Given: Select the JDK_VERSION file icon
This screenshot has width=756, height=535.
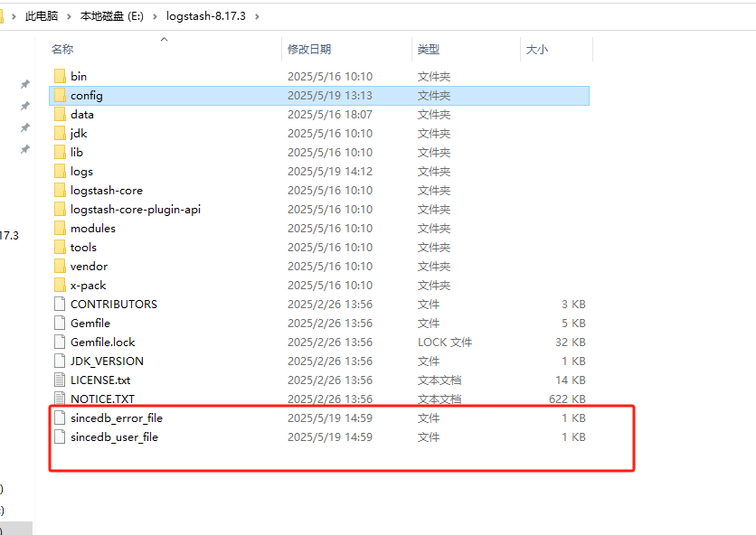Looking at the screenshot, I should (60, 361).
